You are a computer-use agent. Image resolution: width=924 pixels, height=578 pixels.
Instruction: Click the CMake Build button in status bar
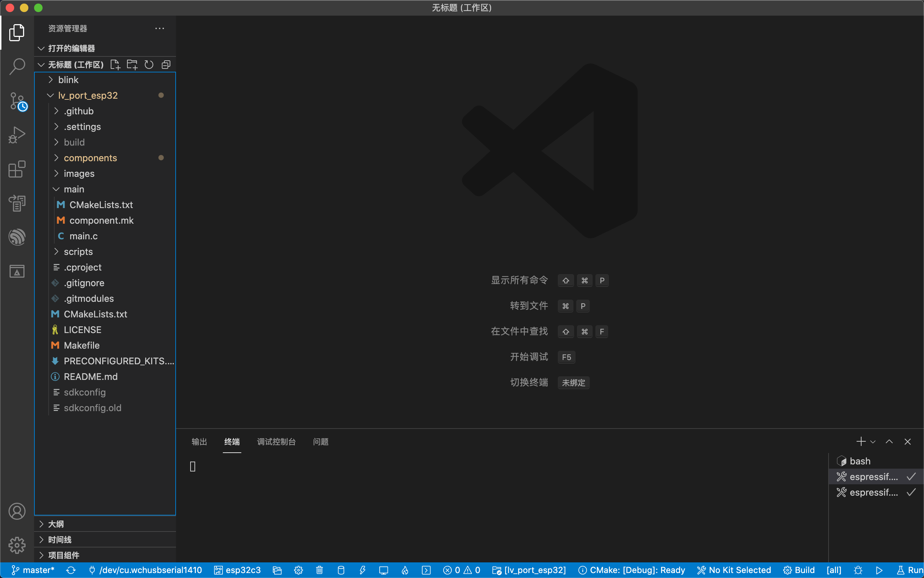[x=799, y=570]
